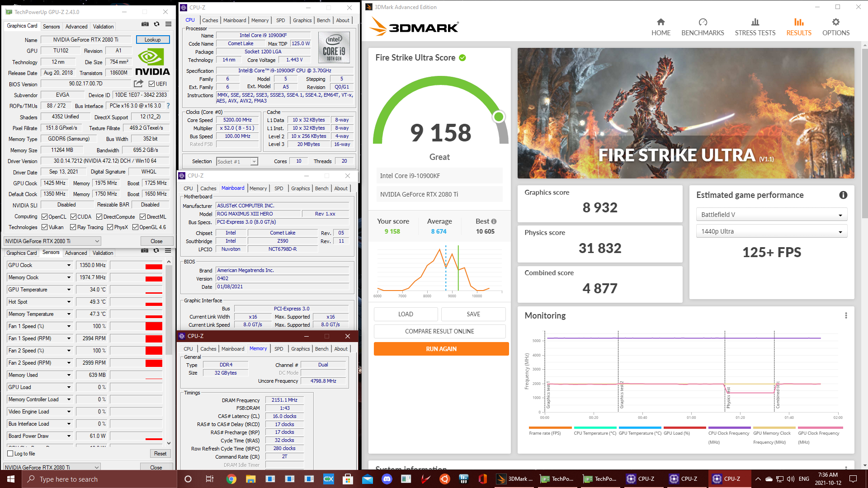
Task: Open Mail app from the taskbar
Action: pos(368,479)
